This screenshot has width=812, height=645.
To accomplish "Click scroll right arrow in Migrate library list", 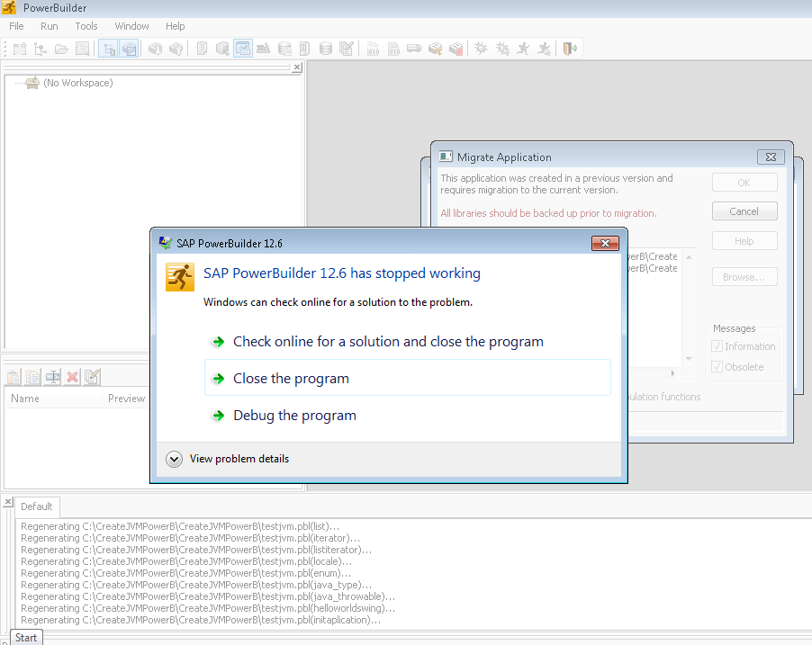I will (672, 373).
